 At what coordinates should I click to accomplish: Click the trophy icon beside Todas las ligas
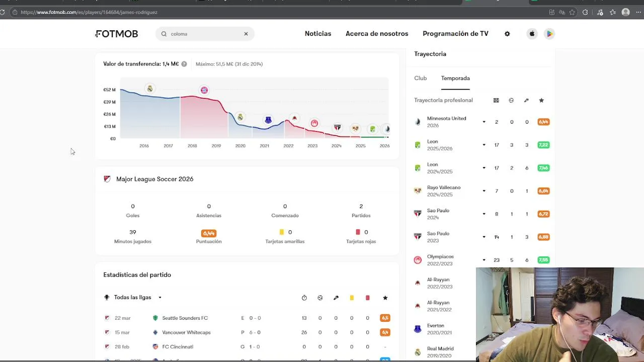107,297
